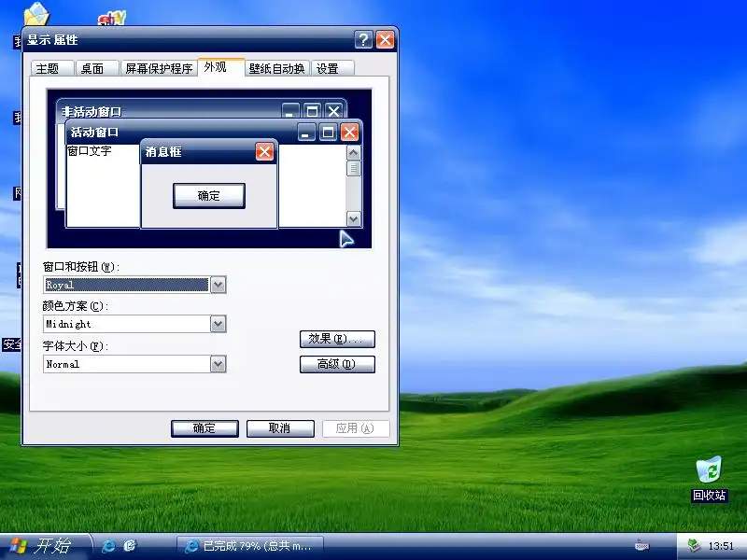
Task: Expand the 字体大小 dropdown showing Normal
Action: point(218,364)
